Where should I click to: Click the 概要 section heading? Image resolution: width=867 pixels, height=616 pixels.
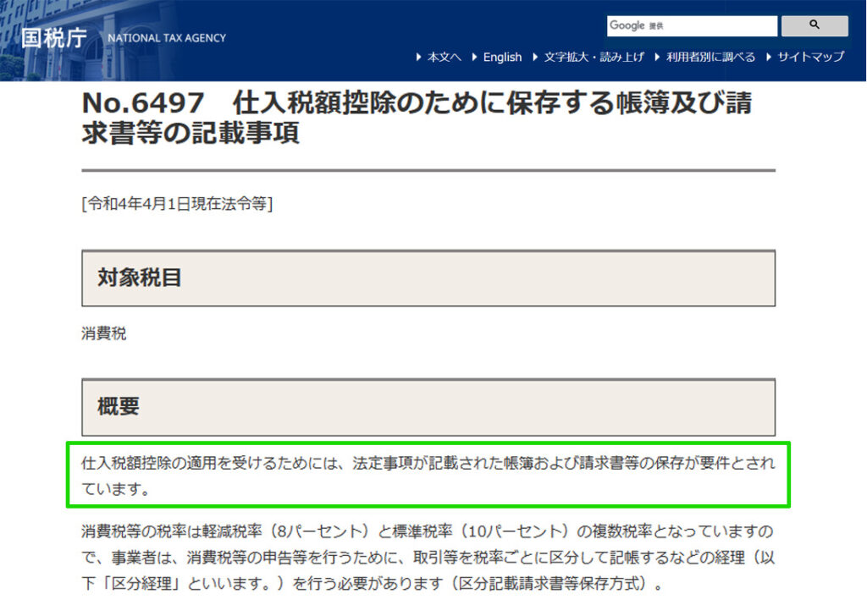[x=428, y=407]
